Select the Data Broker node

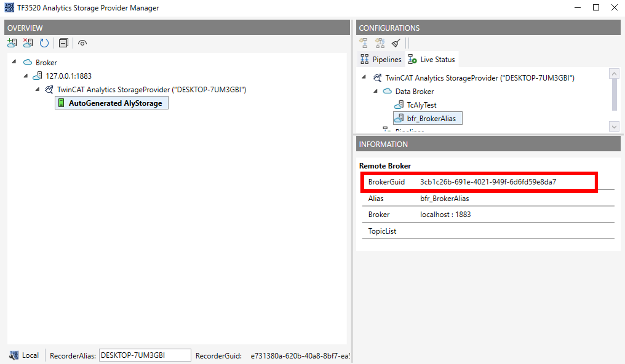pyautogui.click(x=415, y=91)
